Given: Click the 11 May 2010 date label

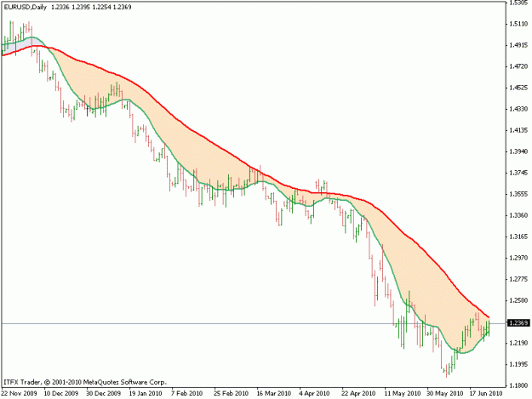Looking at the screenshot, I should click(x=402, y=393).
